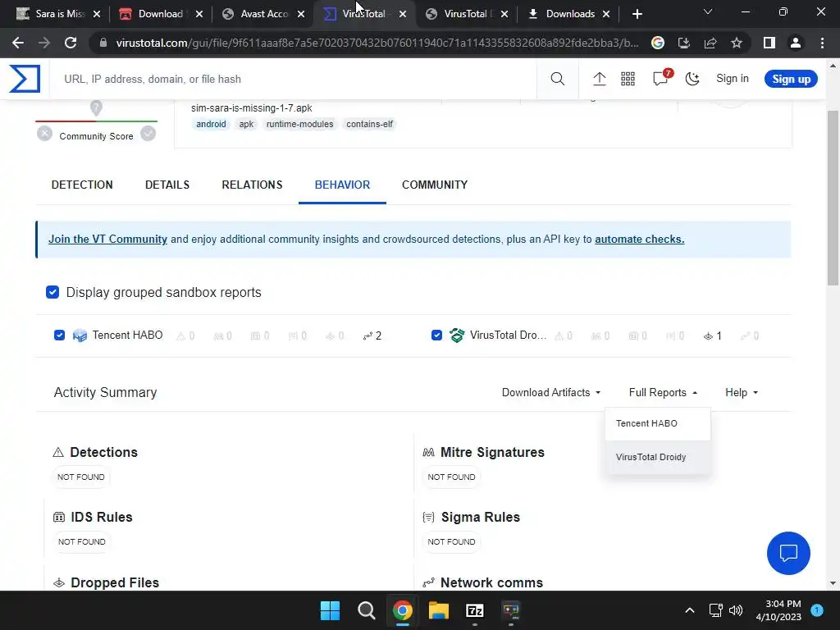Collapse the Full Reports dropdown

pos(663,393)
